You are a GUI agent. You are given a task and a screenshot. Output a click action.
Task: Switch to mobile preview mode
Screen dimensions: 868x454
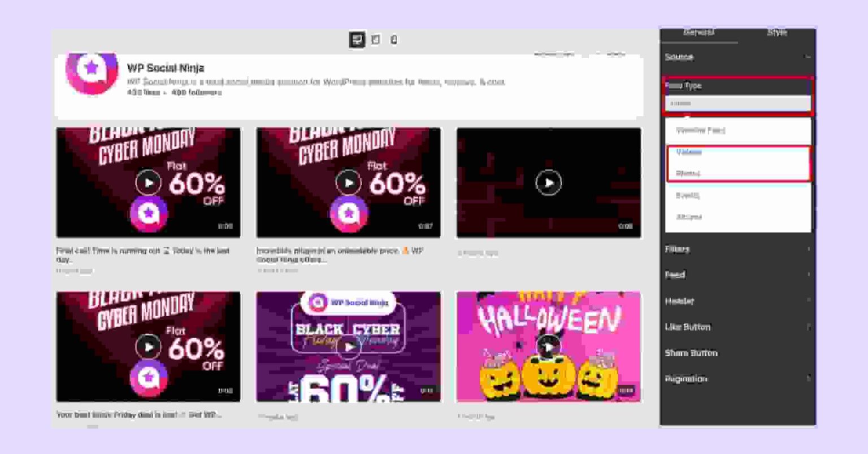click(x=394, y=40)
